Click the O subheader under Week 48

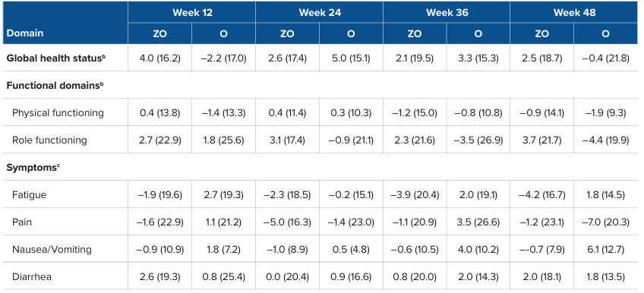605,34
